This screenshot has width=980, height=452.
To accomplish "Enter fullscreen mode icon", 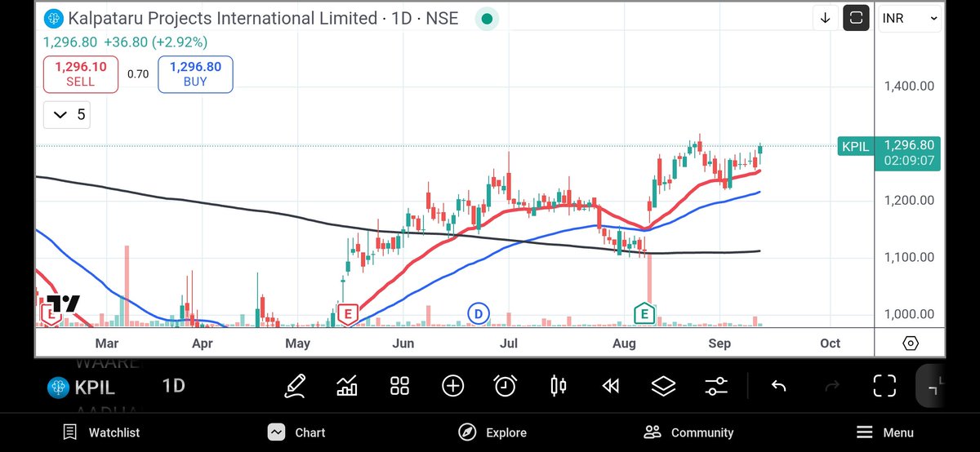I will click(x=884, y=385).
